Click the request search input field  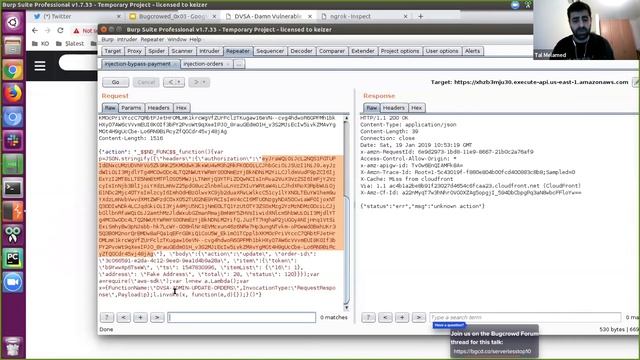[242, 317]
